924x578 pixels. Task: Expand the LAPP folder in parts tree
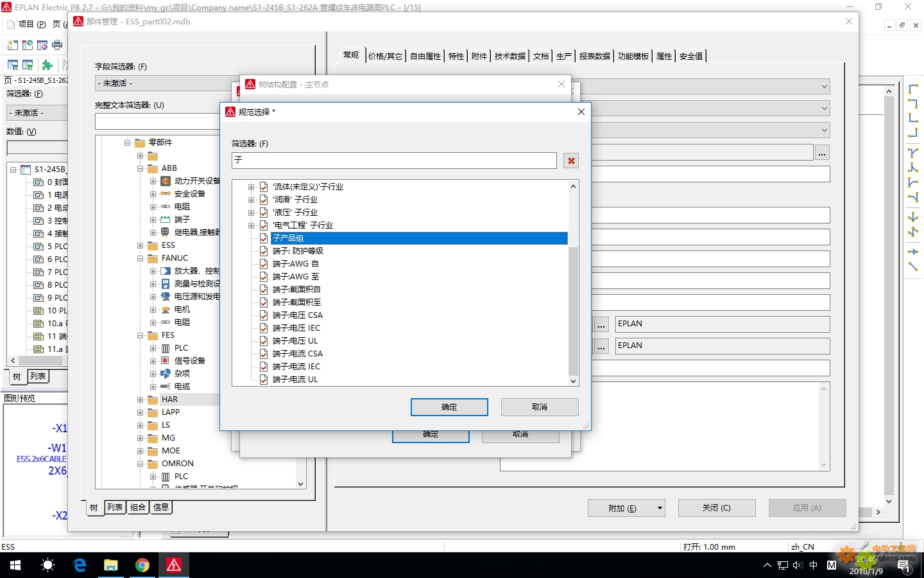click(140, 412)
